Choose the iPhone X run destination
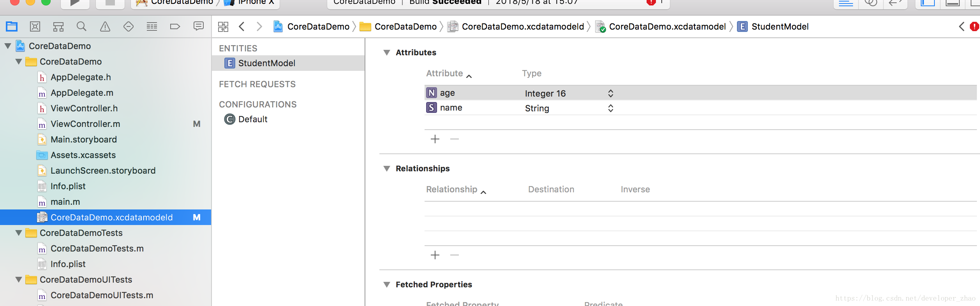The image size is (980, 306). click(x=250, y=2)
